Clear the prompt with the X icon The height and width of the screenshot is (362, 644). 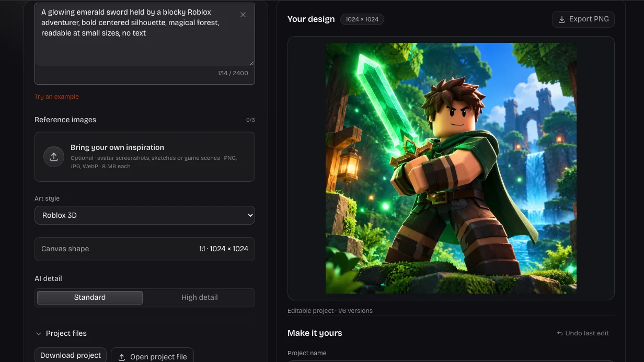click(243, 15)
